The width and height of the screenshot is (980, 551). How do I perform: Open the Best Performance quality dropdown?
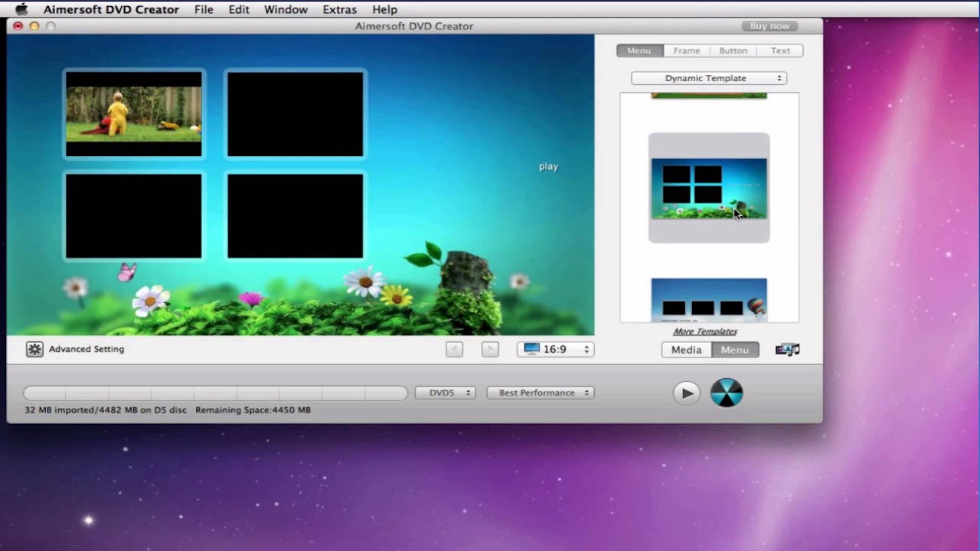541,393
